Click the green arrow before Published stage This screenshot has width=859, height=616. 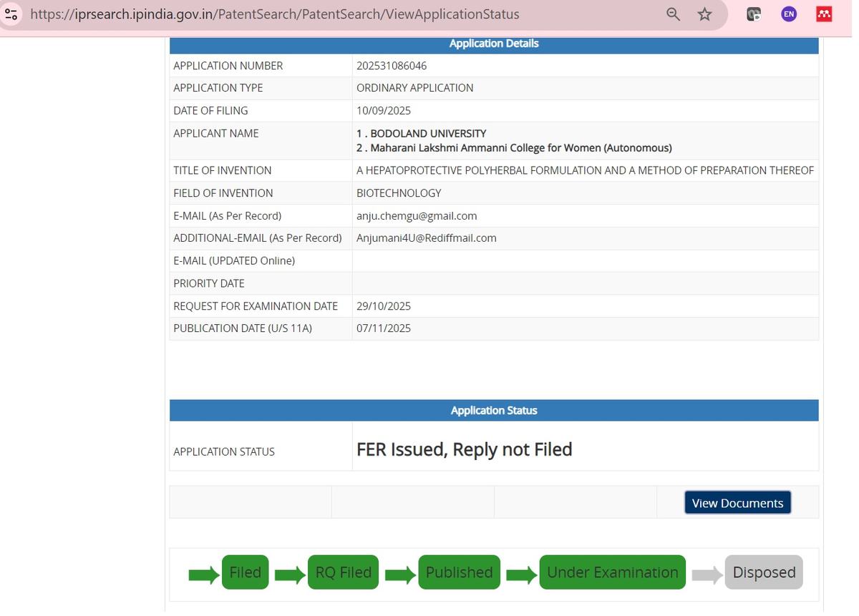coord(400,574)
